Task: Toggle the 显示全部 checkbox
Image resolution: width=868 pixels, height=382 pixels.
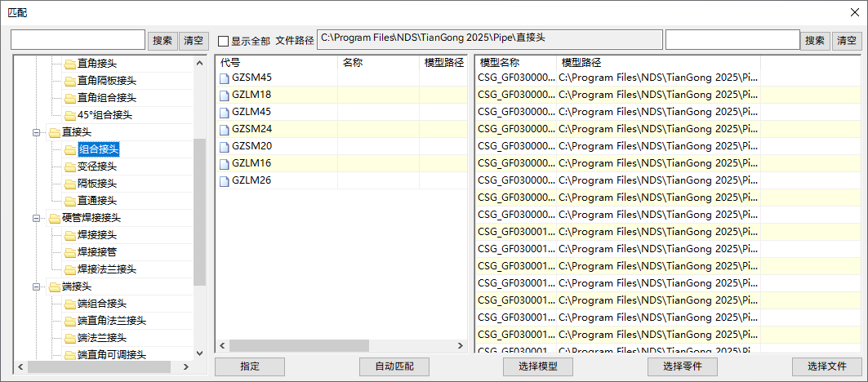Action: (224, 41)
